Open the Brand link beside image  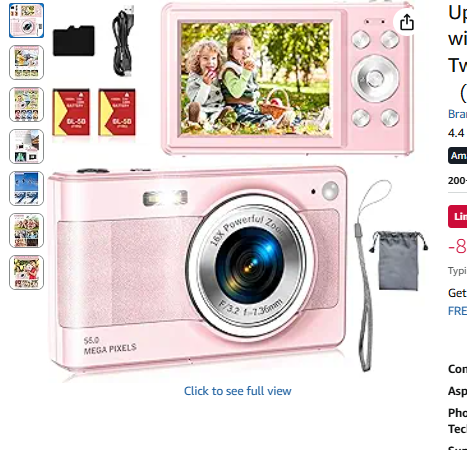(457, 114)
